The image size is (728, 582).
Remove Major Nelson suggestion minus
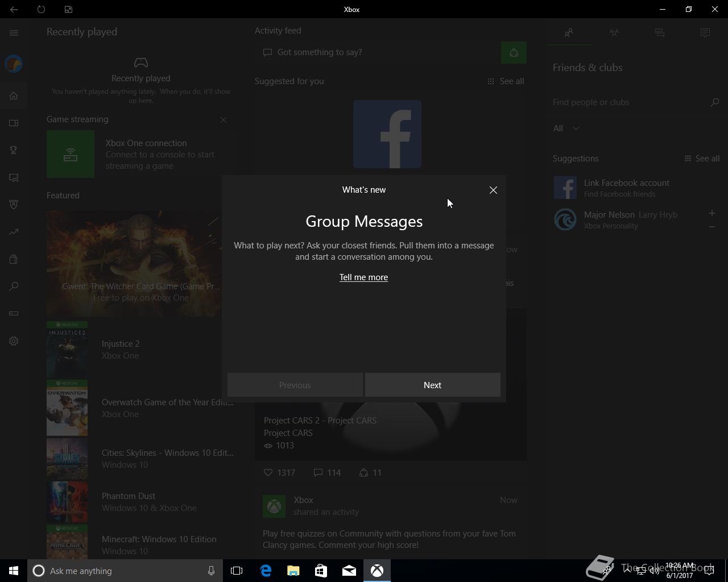tap(712, 227)
